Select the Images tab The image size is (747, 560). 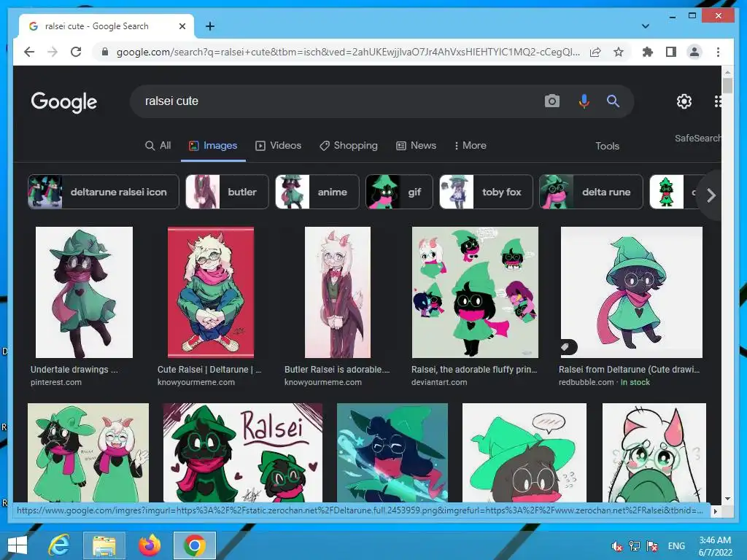(213, 145)
